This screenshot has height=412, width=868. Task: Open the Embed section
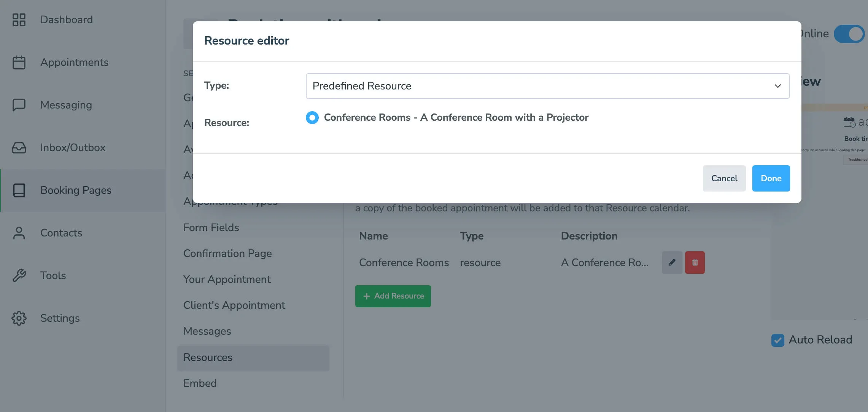coord(200,383)
